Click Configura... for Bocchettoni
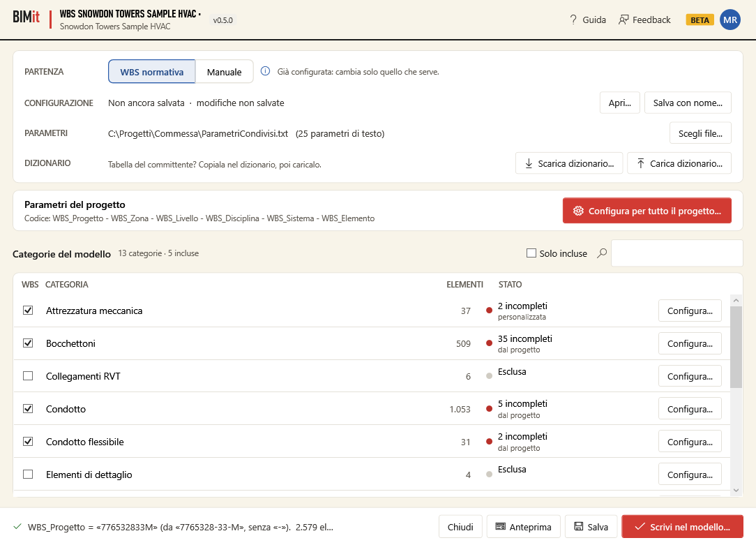Image resolution: width=756 pixels, height=545 pixels. tap(690, 343)
